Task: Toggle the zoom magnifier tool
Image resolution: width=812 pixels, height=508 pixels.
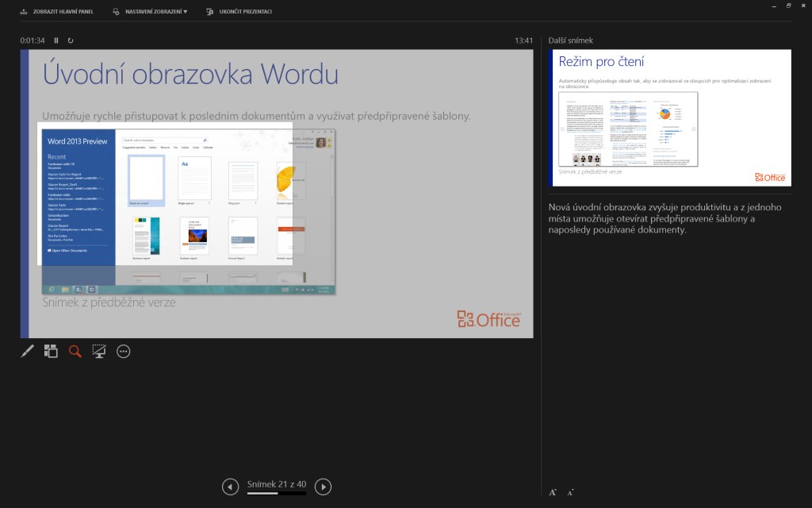Action: (x=75, y=352)
